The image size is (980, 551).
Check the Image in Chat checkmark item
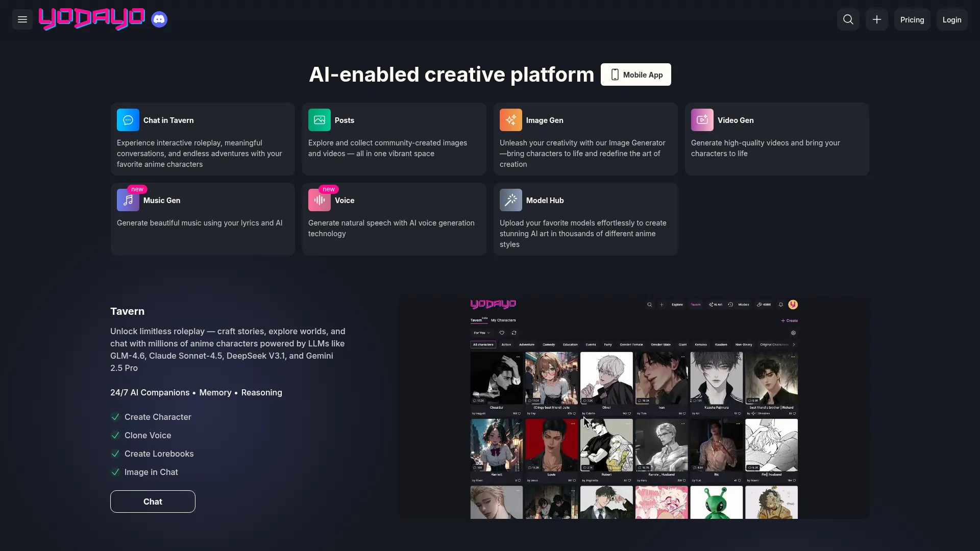[x=115, y=472]
